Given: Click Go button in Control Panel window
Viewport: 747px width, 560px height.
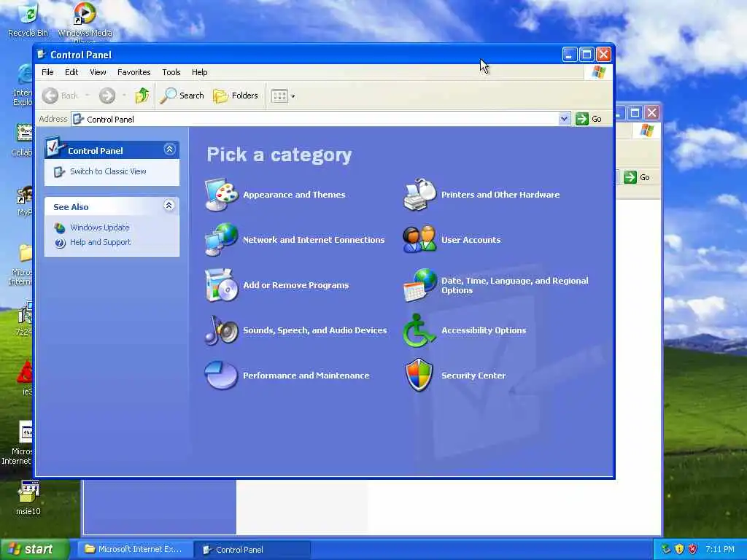Looking at the screenshot, I should 589,119.
